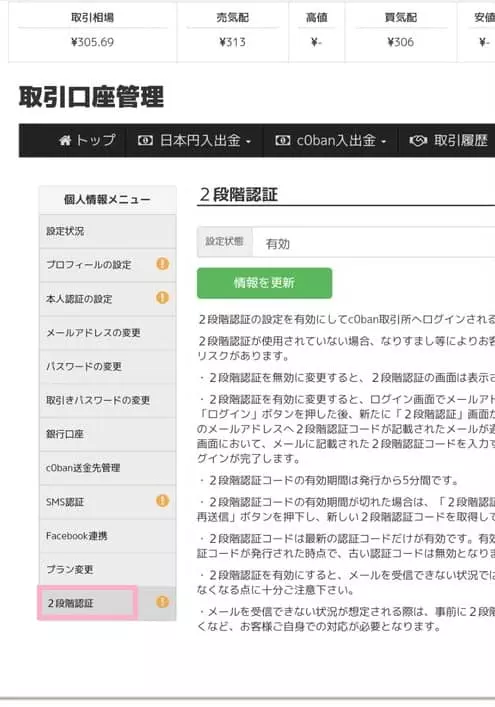Click the warning icon next to プロフィールの設定
This screenshot has width=495, height=707.
point(162,264)
